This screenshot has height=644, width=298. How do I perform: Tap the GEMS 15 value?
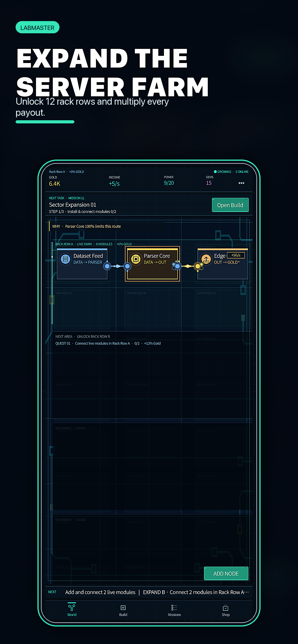pos(209,183)
